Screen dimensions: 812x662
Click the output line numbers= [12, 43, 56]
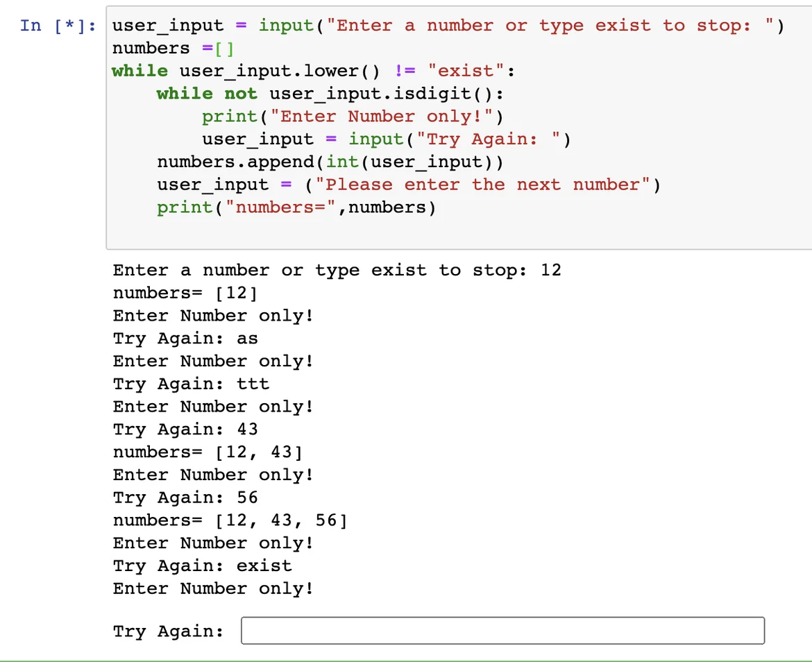point(230,520)
